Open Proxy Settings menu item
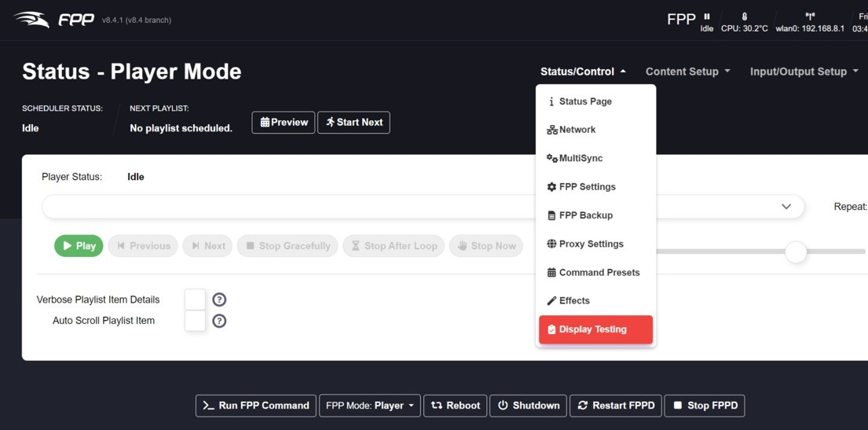The width and height of the screenshot is (868, 430). pos(595,244)
